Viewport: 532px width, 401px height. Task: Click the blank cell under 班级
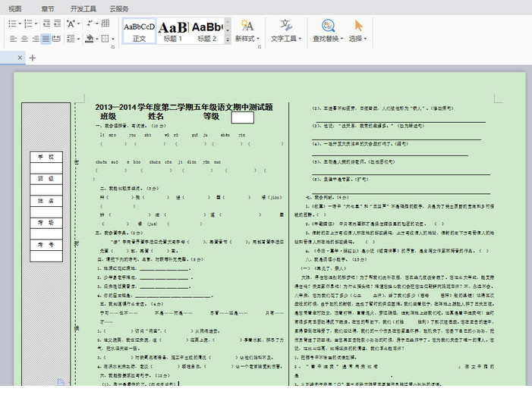46,190
